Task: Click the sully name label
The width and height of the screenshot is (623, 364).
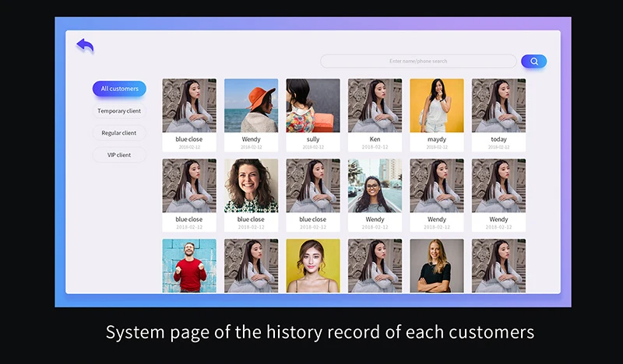Action: click(312, 140)
